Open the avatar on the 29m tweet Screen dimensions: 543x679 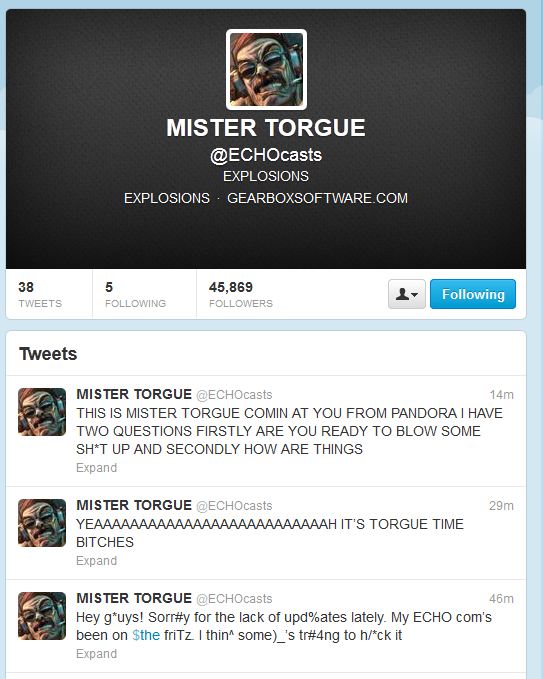42,523
